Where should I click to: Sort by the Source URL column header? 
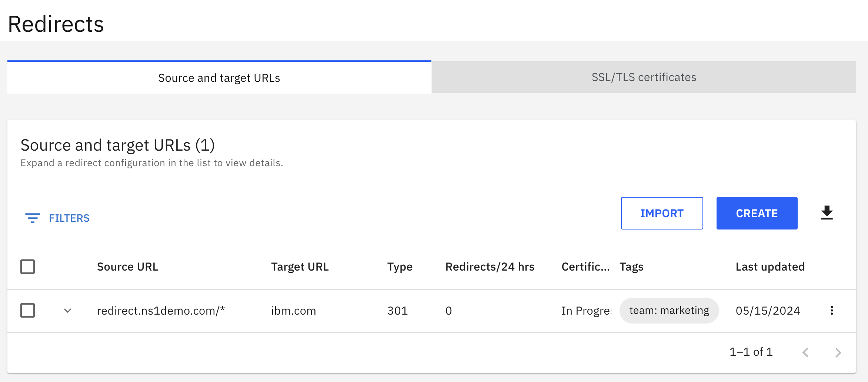pyautogui.click(x=127, y=267)
